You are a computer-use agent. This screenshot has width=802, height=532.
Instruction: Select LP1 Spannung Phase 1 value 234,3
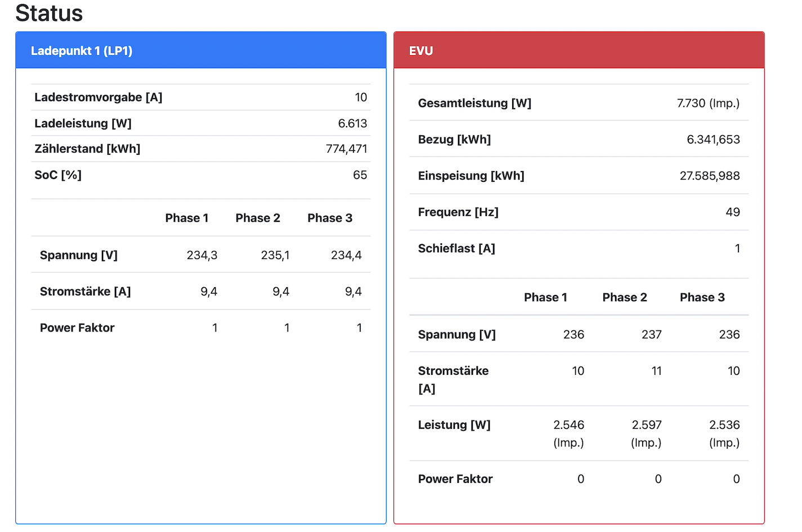202,255
